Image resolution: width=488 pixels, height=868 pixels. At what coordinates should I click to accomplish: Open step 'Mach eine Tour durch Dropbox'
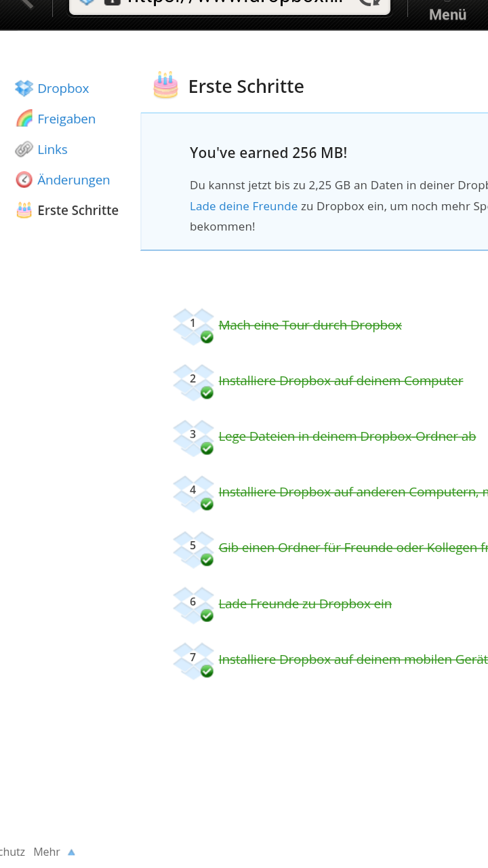point(310,325)
